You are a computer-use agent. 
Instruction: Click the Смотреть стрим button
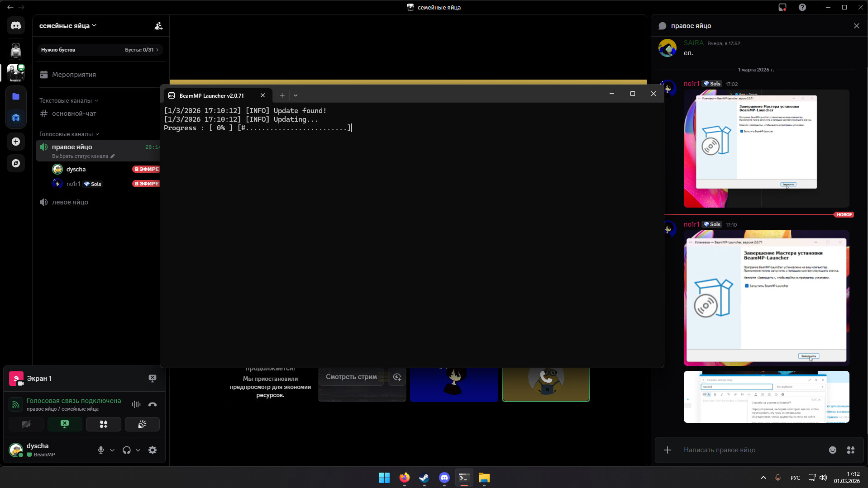tap(351, 377)
